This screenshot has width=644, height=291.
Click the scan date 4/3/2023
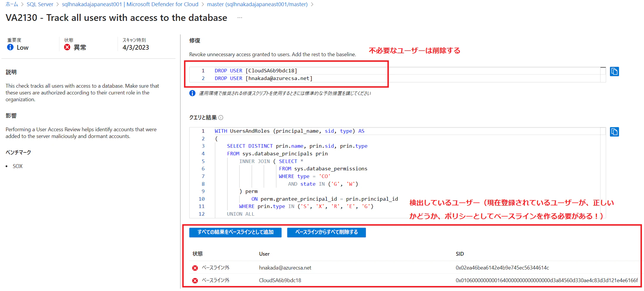tap(136, 47)
